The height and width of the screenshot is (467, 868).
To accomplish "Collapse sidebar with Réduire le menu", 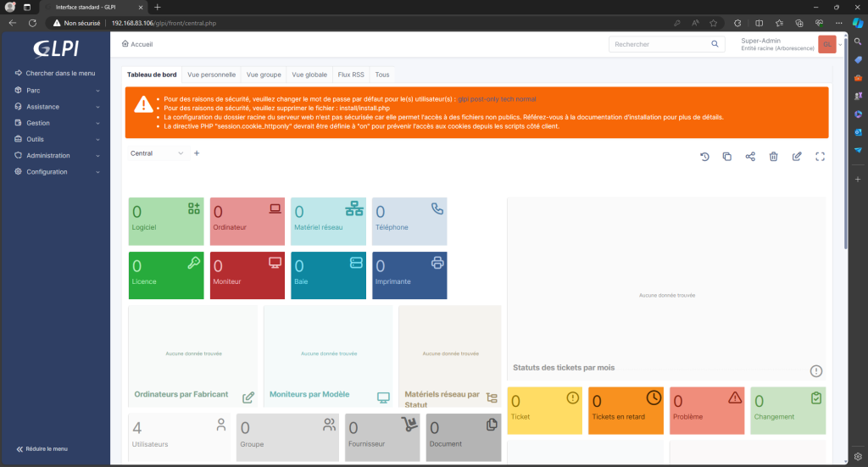I will pyautogui.click(x=42, y=448).
